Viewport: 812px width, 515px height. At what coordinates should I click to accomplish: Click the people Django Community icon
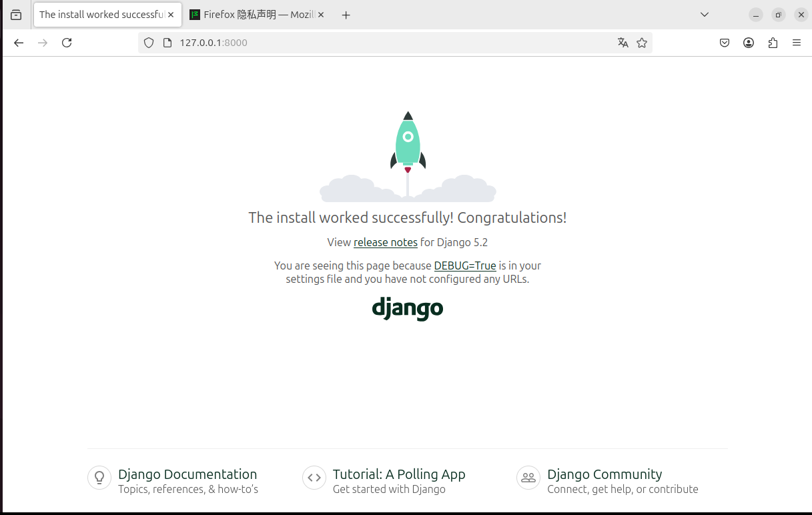tap(528, 478)
